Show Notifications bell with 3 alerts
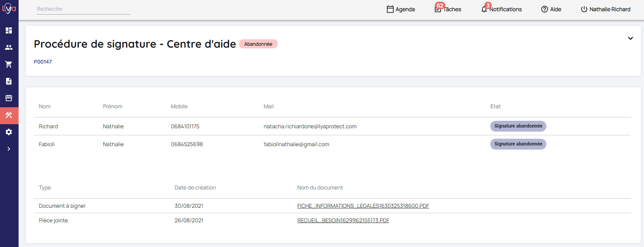This screenshot has height=247, width=644. 502,9
